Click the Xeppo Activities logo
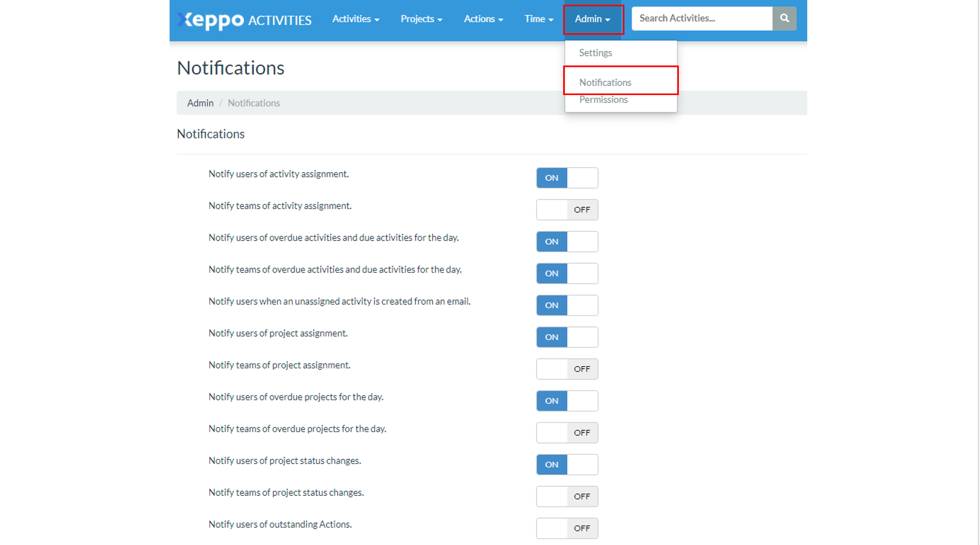Screen dimensions: 980x545 [244, 20]
